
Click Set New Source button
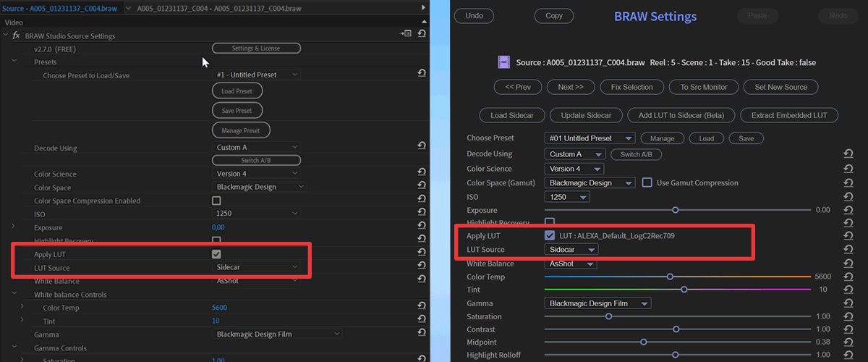click(780, 87)
